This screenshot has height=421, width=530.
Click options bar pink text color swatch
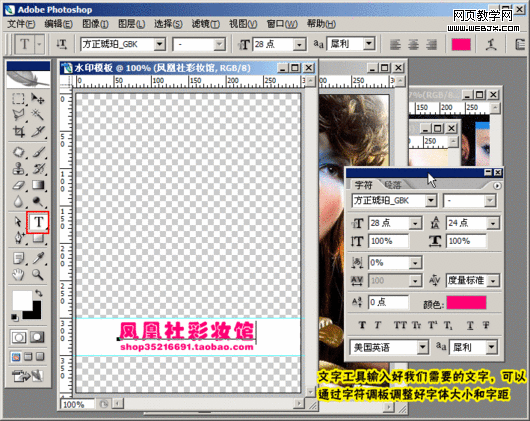[x=461, y=44]
